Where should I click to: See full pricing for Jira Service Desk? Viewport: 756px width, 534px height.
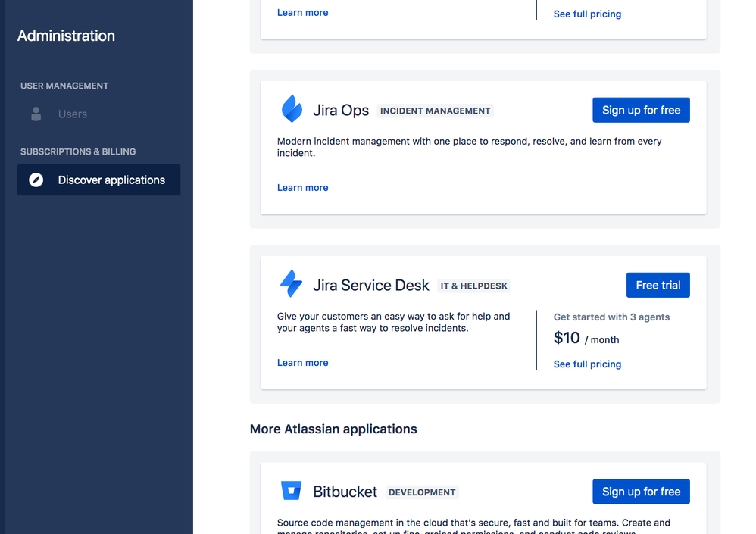[587, 364]
